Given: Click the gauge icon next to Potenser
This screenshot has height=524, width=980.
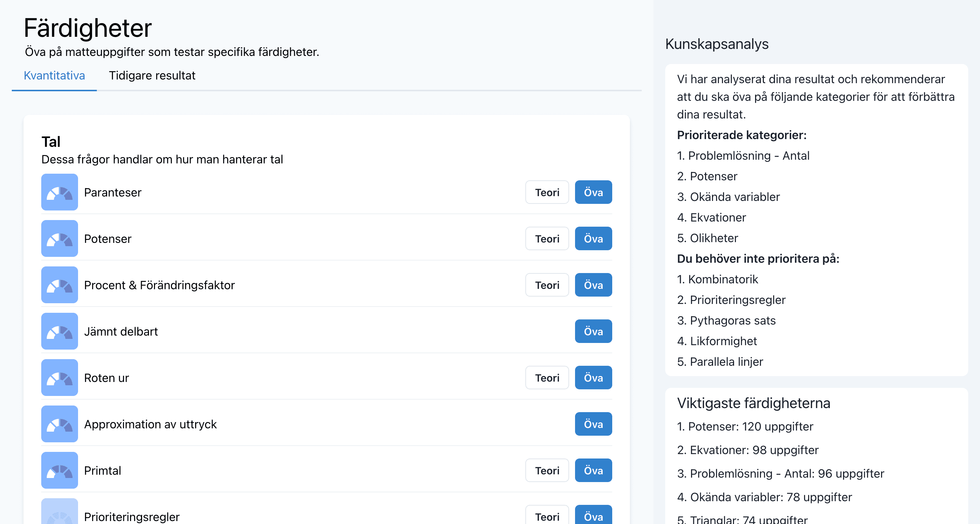Looking at the screenshot, I should coord(59,238).
